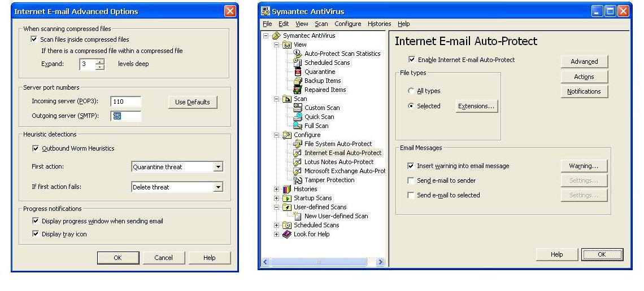The image size is (644, 291).
Task: Select the Full Scan icon
Action: click(298, 126)
